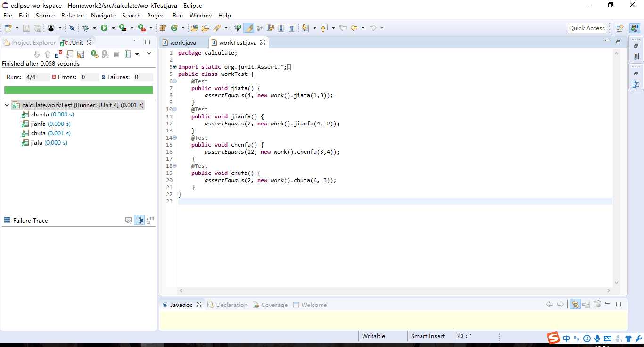Click Show Stack Trace in Console icon
The height and width of the screenshot is (347, 644).
(128, 220)
